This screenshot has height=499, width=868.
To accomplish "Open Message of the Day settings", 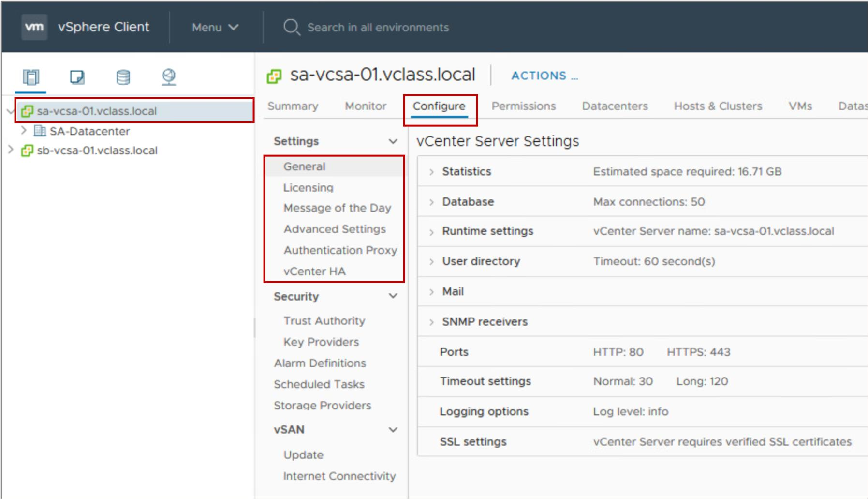I will tap(337, 208).
